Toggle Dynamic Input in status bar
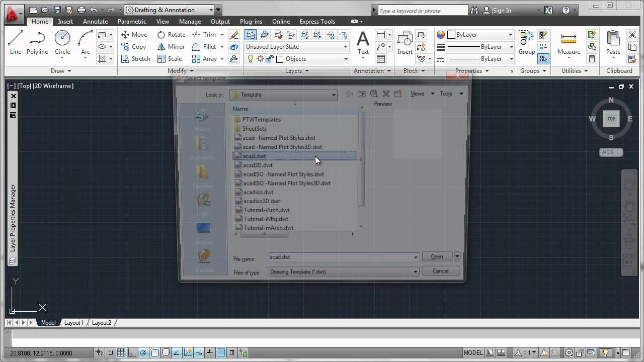The height and width of the screenshot is (362, 644). click(x=199, y=353)
